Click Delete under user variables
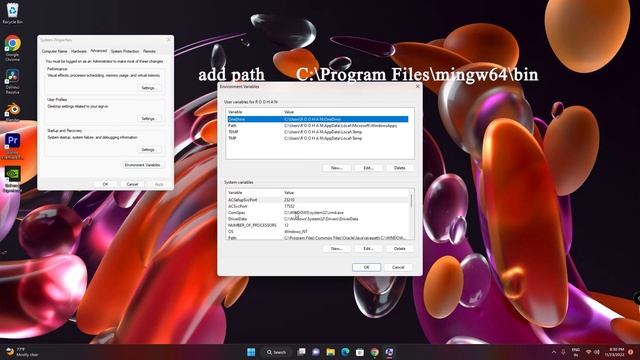Screen dimensions: 640x360 pos(400,168)
